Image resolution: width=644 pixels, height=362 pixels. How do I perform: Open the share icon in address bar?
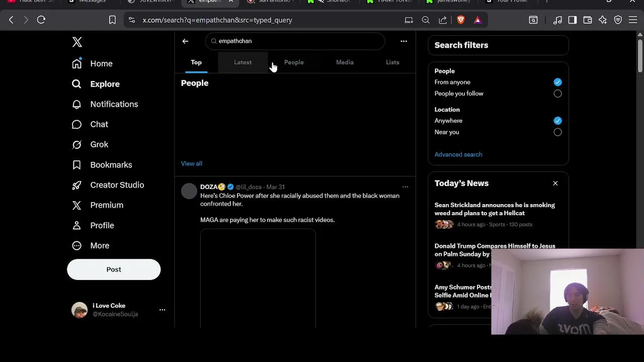coord(443,20)
